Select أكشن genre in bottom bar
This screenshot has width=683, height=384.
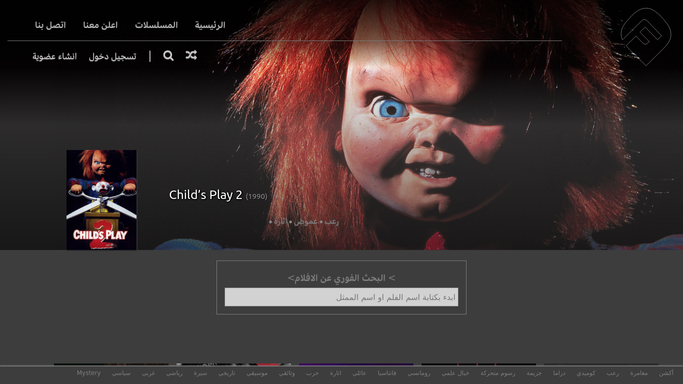[x=666, y=373]
